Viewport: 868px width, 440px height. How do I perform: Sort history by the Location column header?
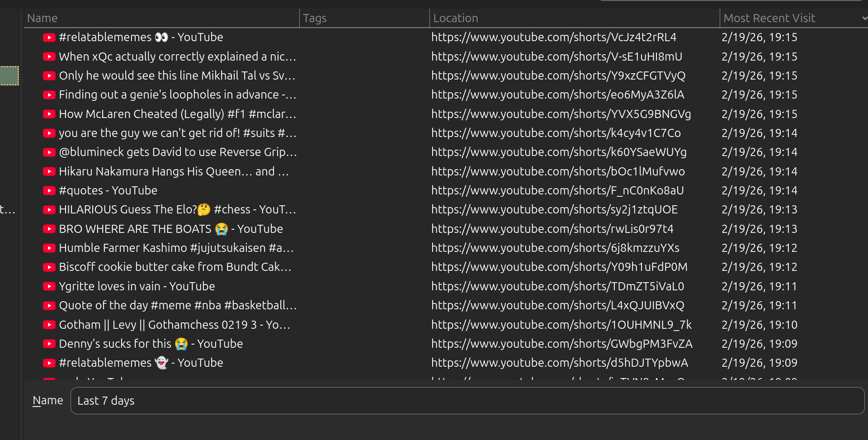click(575, 18)
